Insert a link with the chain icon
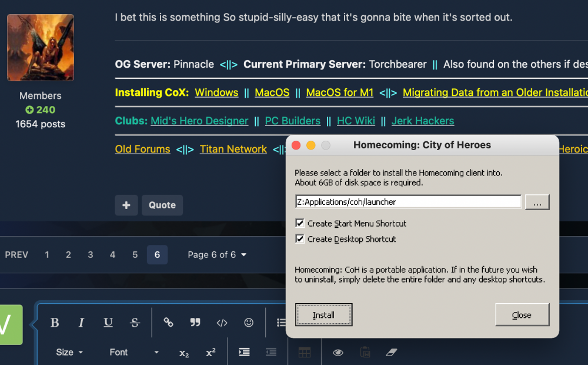This screenshot has height=365, width=588. pos(168,323)
